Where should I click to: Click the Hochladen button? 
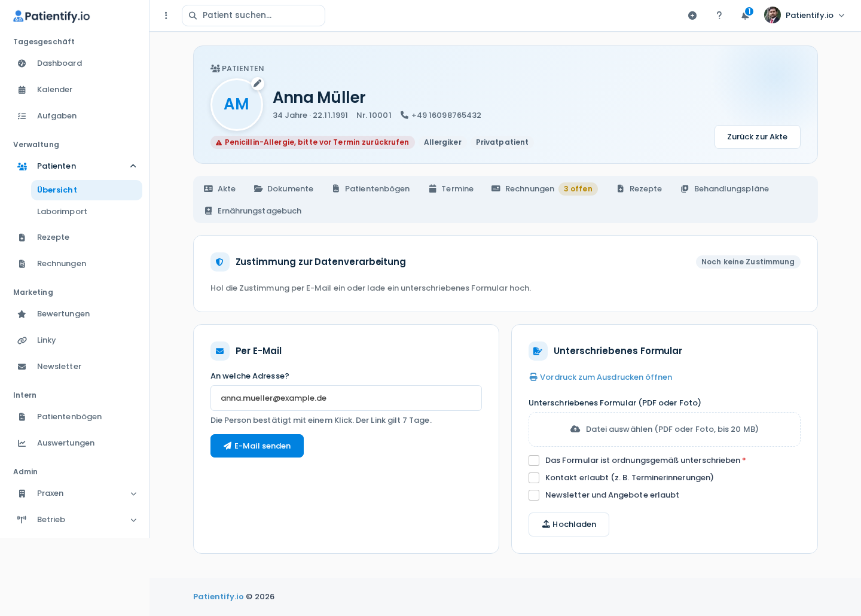point(569,524)
